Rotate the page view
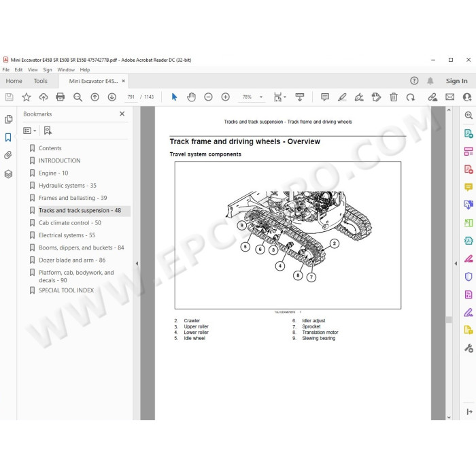The height and width of the screenshot is (476, 476). [411, 97]
